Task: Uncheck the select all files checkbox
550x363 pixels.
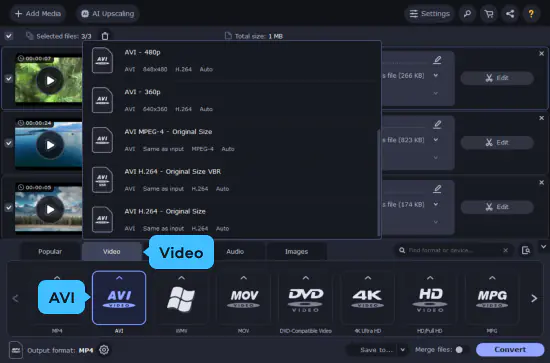Action: (x=9, y=36)
